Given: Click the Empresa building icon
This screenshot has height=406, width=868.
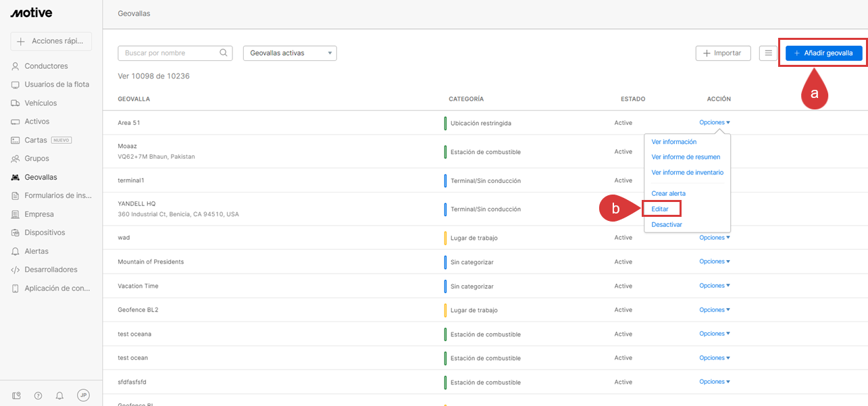Looking at the screenshot, I should 16,214.
